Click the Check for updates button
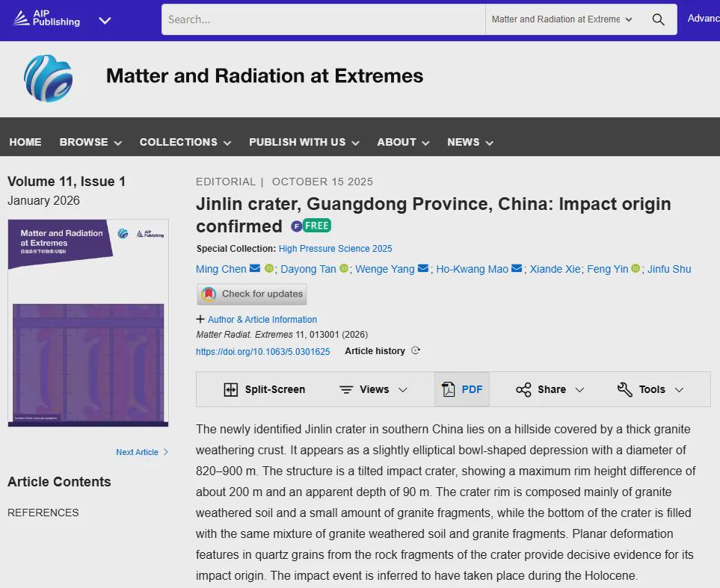The image size is (720, 588). click(x=252, y=294)
